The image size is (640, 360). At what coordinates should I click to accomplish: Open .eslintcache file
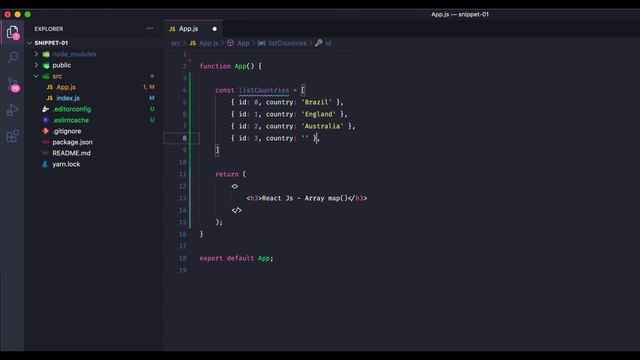(71, 120)
